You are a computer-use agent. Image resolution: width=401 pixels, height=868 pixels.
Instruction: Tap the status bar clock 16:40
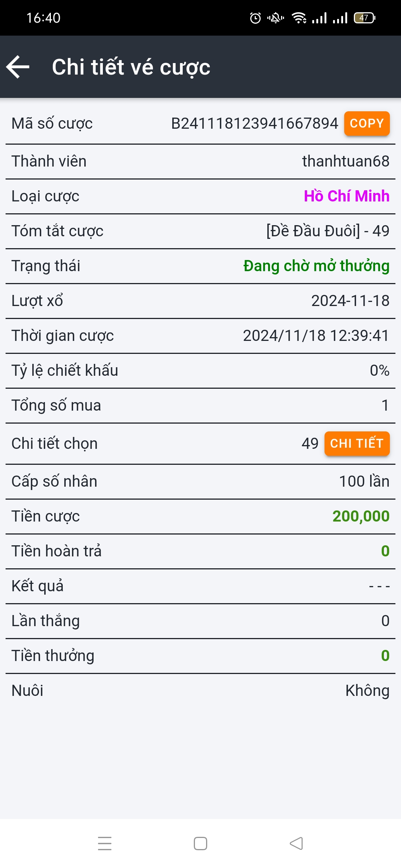click(x=43, y=18)
